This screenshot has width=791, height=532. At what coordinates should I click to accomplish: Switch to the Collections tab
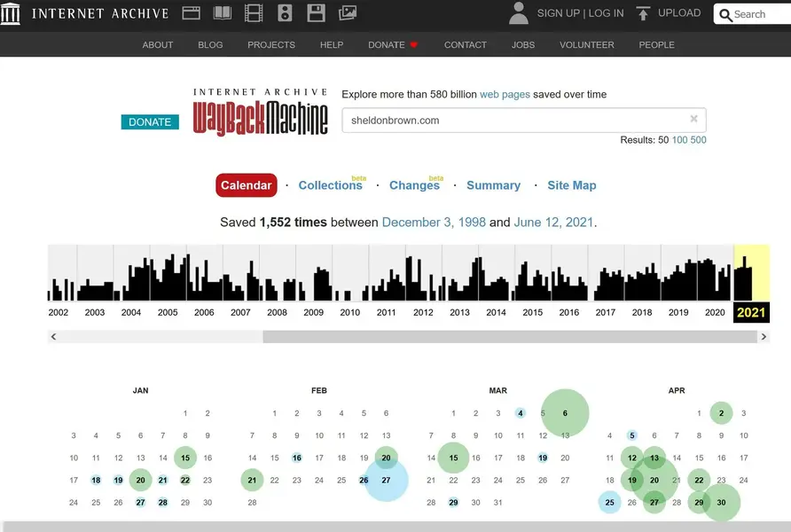tap(331, 185)
